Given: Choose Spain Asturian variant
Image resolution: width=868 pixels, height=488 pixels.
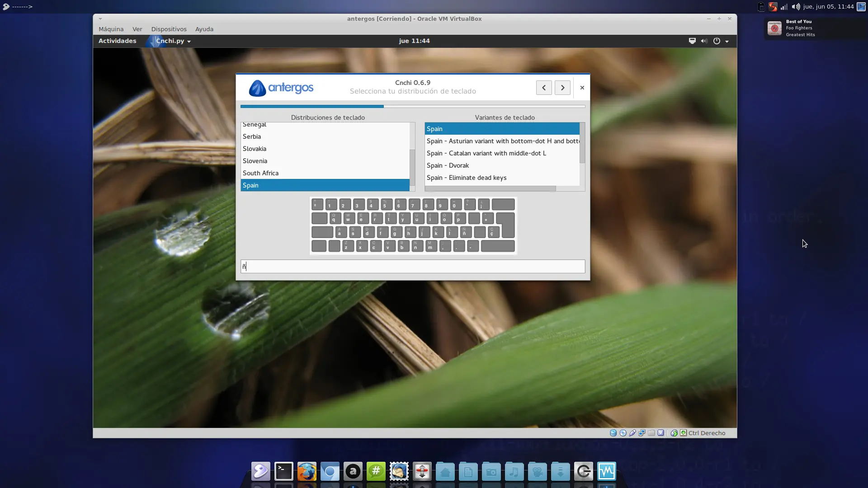Looking at the screenshot, I should (x=502, y=141).
